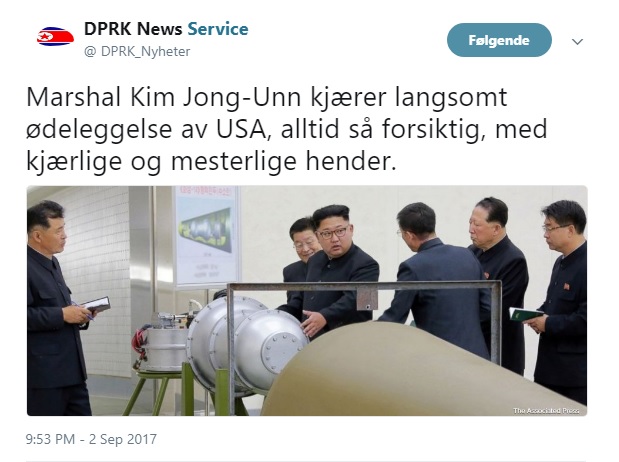The height and width of the screenshot is (462, 619).
Task: Open the tweet timestamp 9:53 PM - 2 Sep 2017
Action: click(91, 439)
